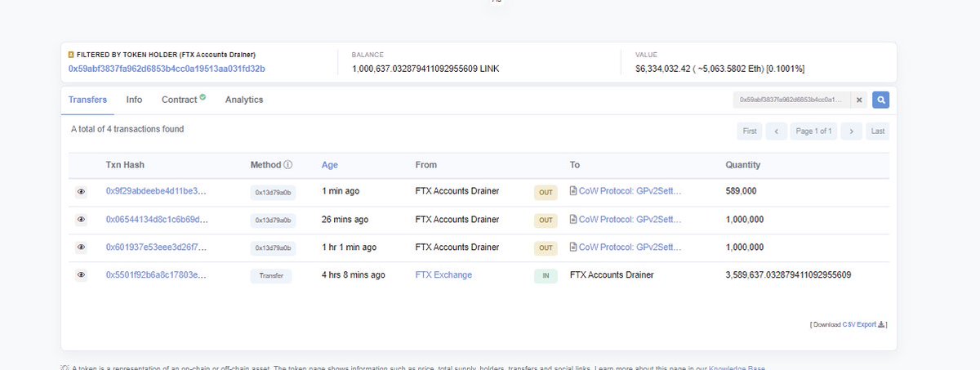Click the OUT badge in 1 hr 1 min ago row

click(546, 248)
